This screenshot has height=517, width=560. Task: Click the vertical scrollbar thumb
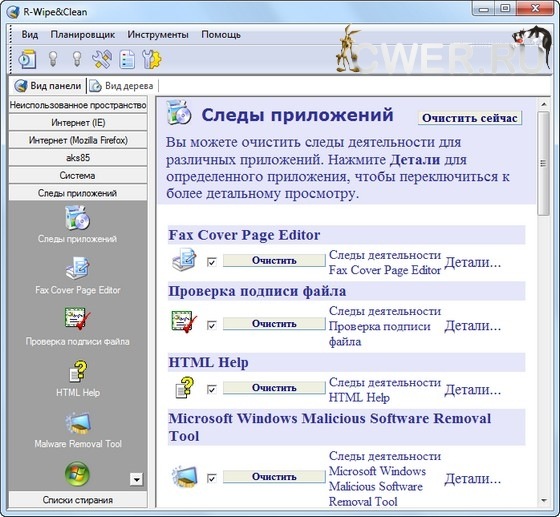click(544, 163)
